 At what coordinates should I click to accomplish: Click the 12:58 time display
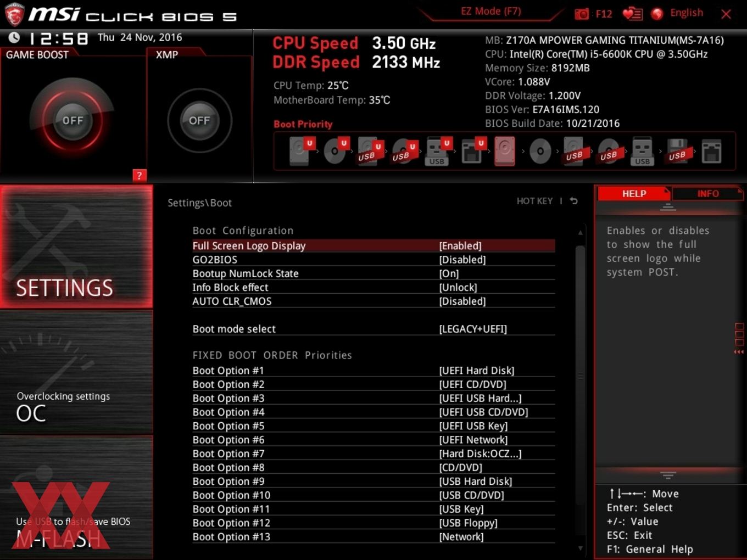(x=58, y=38)
